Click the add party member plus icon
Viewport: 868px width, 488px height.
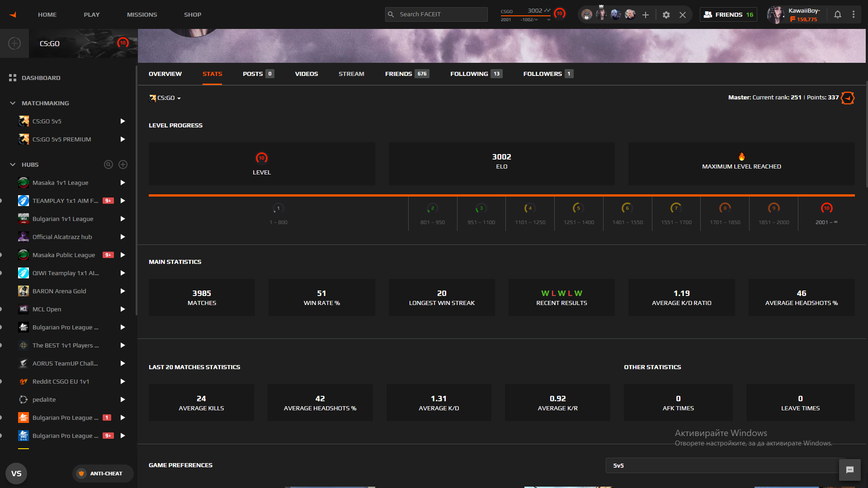[x=646, y=15]
